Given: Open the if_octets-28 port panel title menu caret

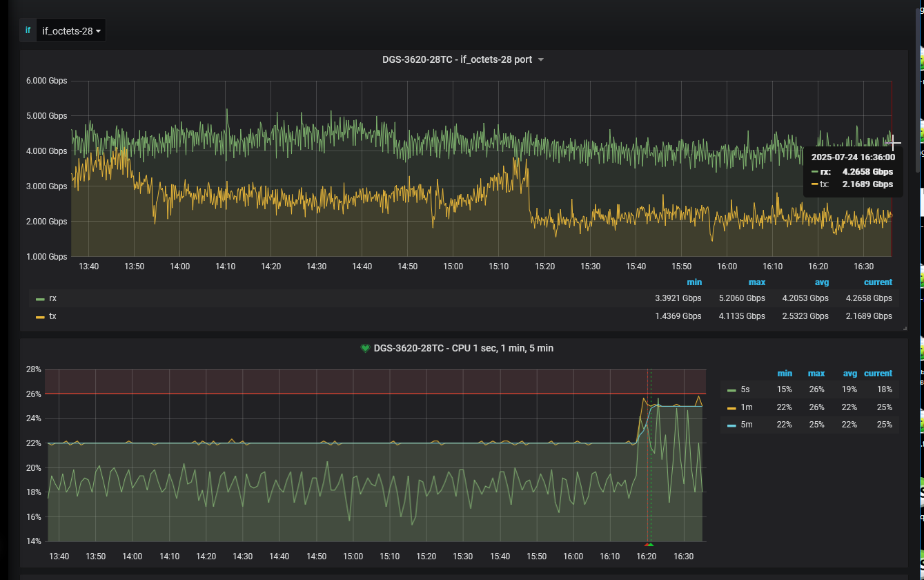Looking at the screenshot, I should (541, 60).
